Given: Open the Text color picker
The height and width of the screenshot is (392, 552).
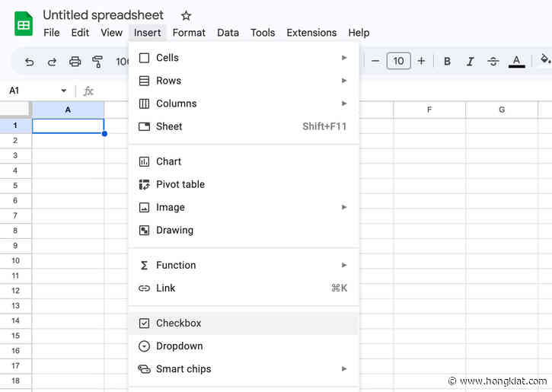Looking at the screenshot, I should (516, 62).
